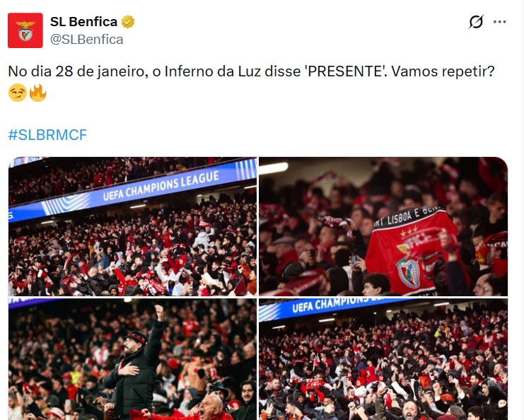
Task: Click the fire emoji
Action: click(37, 93)
